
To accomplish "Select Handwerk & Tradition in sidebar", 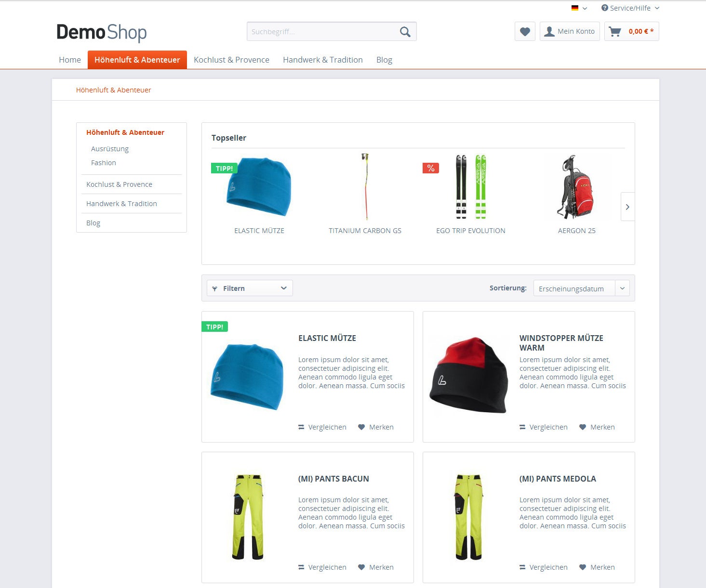I will [x=121, y=204].
